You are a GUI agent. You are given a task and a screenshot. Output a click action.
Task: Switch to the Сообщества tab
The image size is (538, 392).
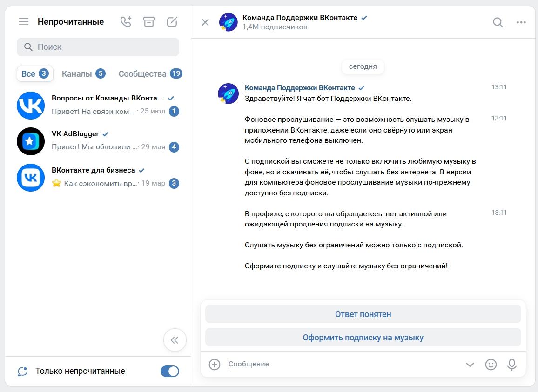(150, 74)
